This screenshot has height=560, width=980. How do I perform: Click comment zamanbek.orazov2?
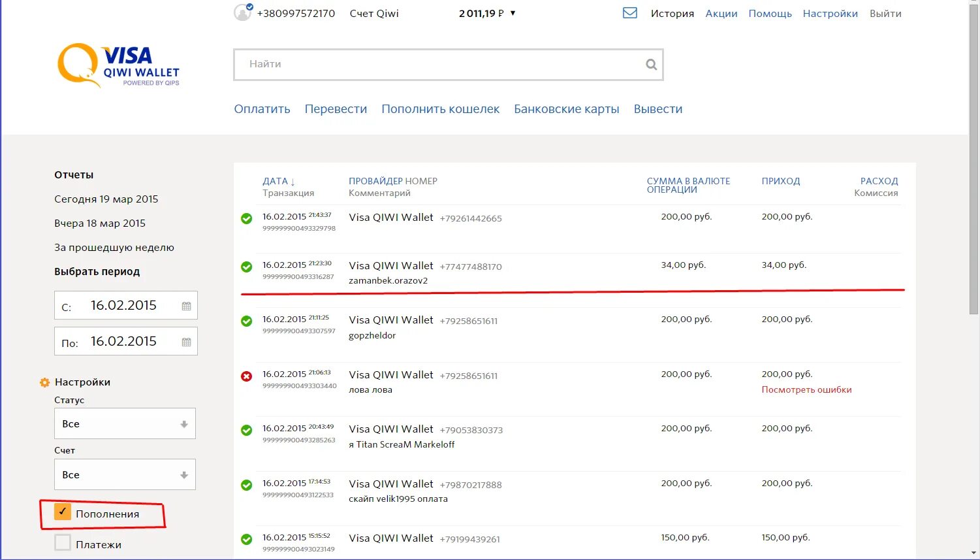(x=388, y=281)
